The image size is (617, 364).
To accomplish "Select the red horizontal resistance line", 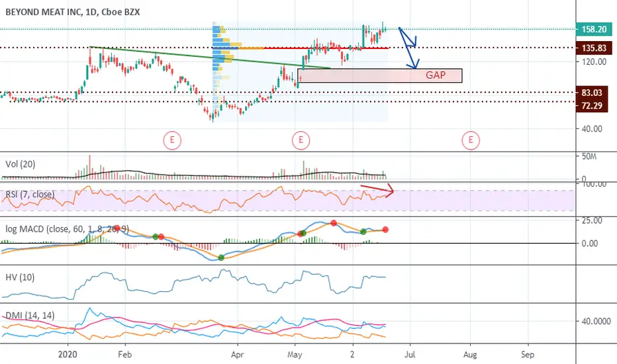I will tap(326, 48).
